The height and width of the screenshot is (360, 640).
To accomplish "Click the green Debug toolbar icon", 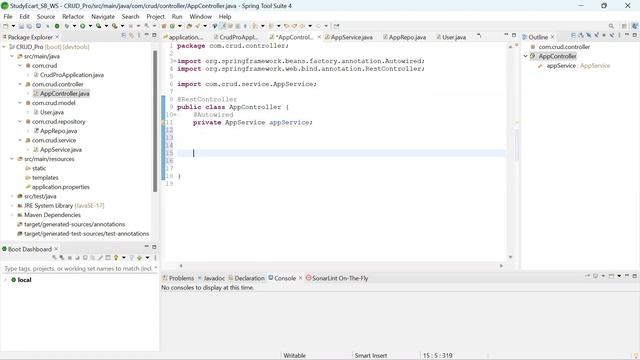I will [67, 26].
